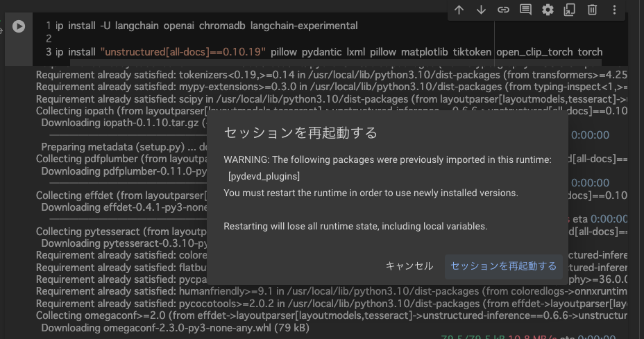644x339 pixels.
Task: Open editor settings gear icon
Action: tap(548, 10)
